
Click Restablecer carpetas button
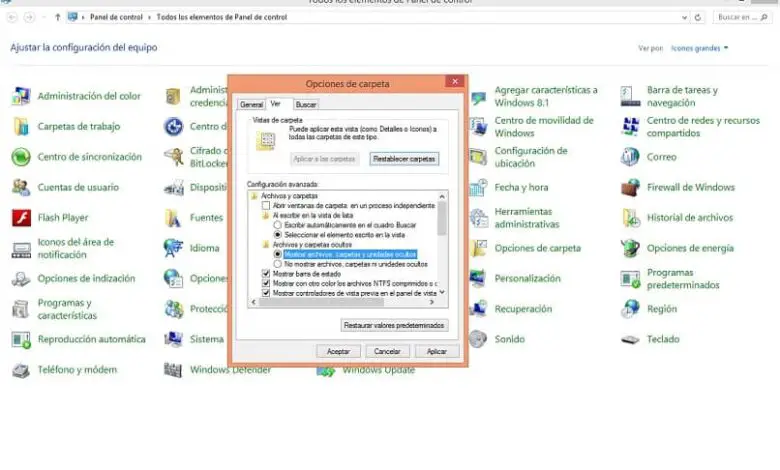[404, 159]
